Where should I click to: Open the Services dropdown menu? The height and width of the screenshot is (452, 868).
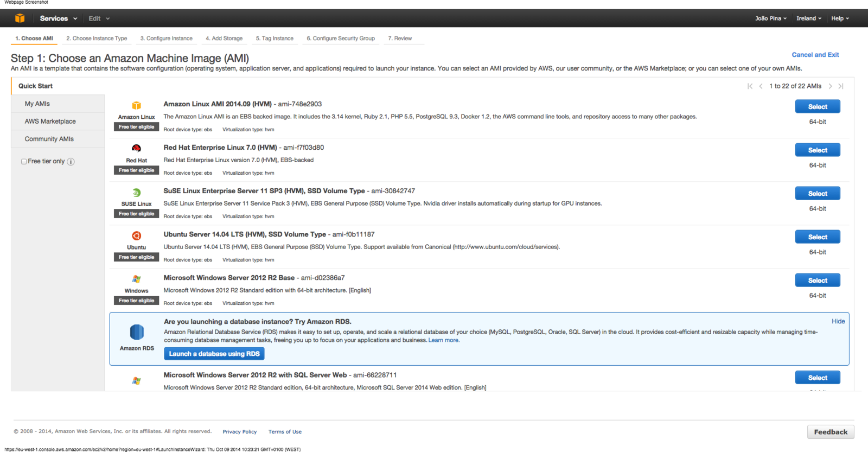pyautogui.click(x=59, y=18)
